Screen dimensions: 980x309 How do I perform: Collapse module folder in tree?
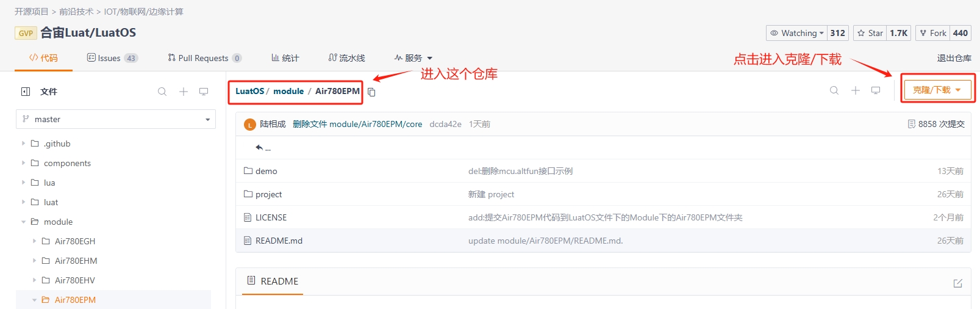[23, 222]
